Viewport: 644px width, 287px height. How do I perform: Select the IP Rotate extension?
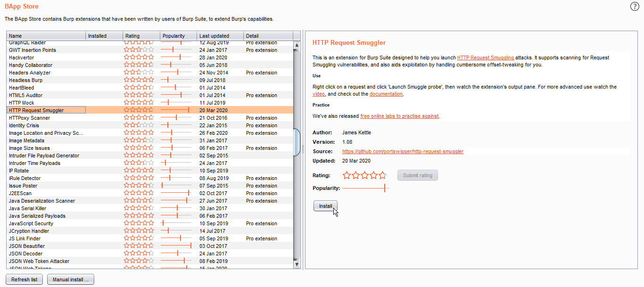[150, 171]
